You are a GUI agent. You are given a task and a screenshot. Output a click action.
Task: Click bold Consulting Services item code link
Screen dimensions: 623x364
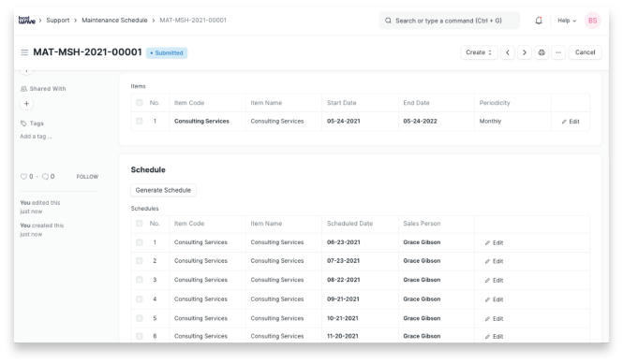pos(201,121)
